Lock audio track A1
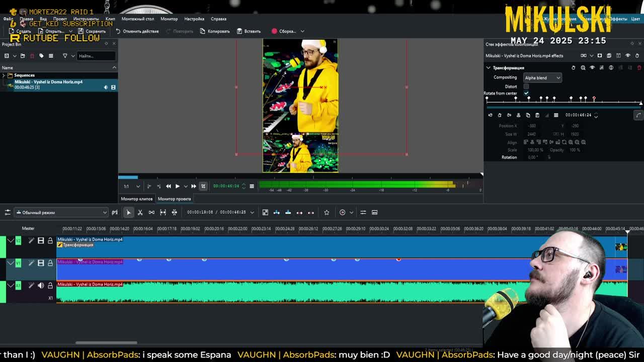Image resolution: width=644 pixels, height=362 pixels. coord(50,286)
